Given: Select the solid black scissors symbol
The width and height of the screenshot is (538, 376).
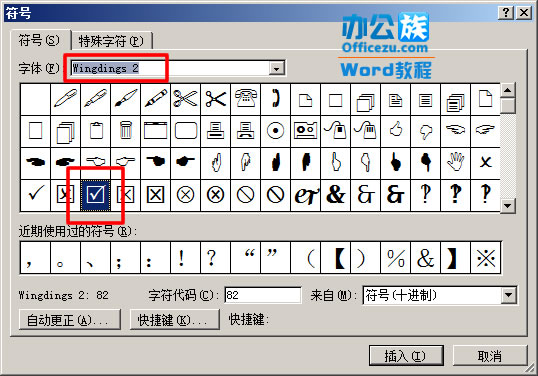Looking at the screenshot, I should (x=215, y=99).
